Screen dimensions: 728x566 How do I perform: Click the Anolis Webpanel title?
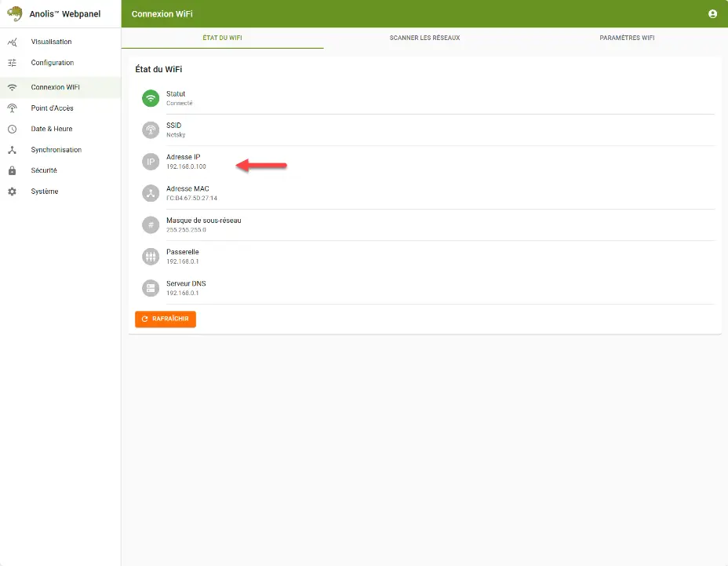click(65, 14)
